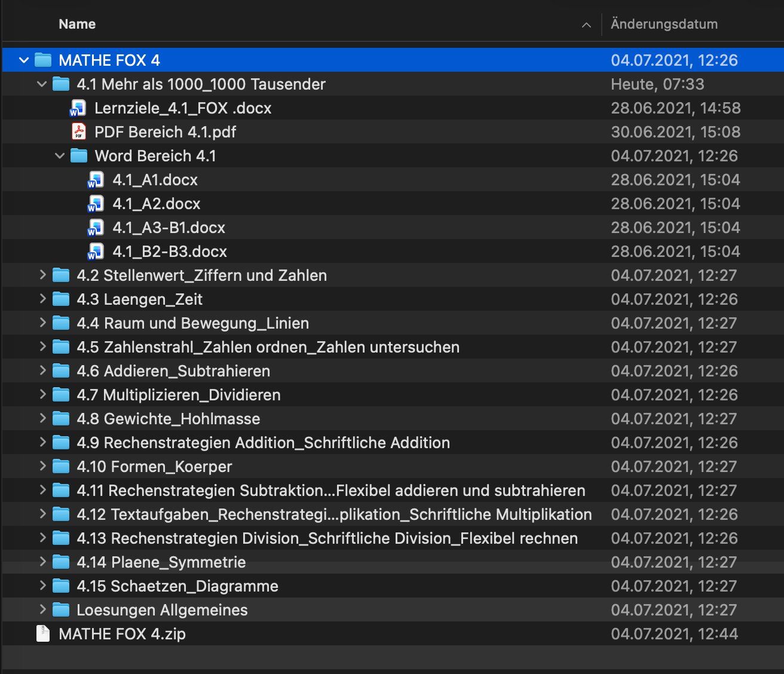Click the Word icon next to 4.1_B2-B3.docx
The image size is (784, 674).
click(x=96, y=252)
